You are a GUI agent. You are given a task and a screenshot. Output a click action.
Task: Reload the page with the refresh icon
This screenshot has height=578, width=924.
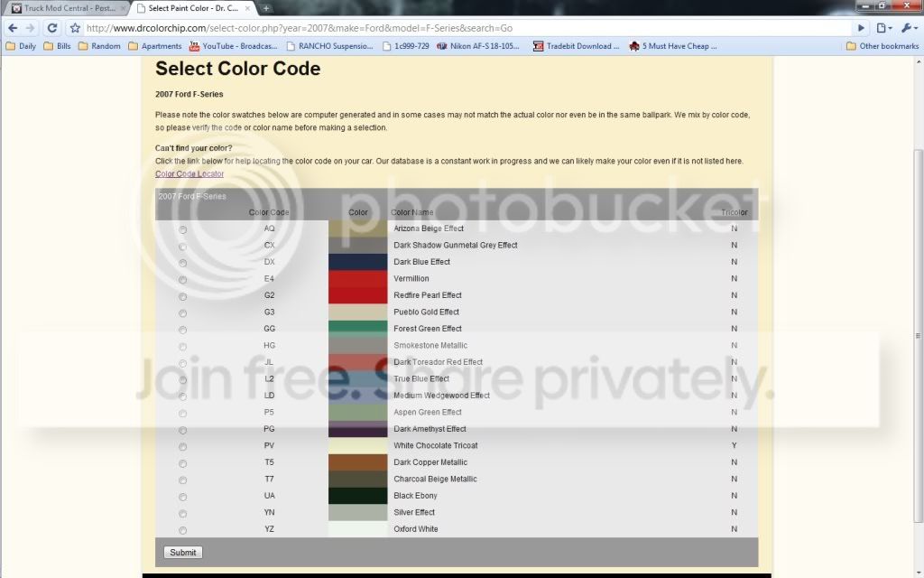tap(51, 28)
